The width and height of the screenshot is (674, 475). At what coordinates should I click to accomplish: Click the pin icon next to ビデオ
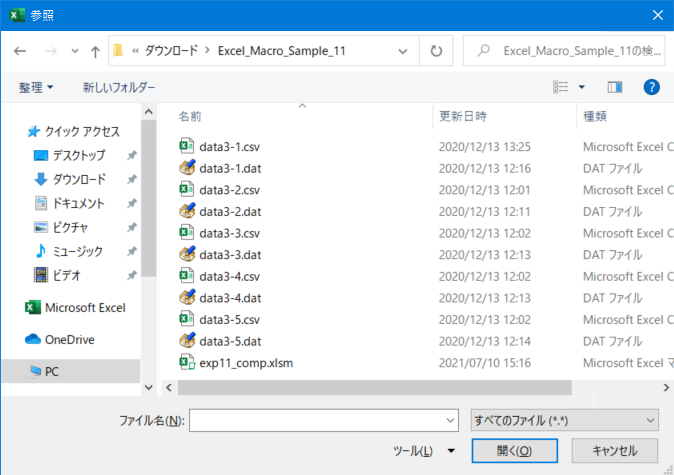[132, 275]
